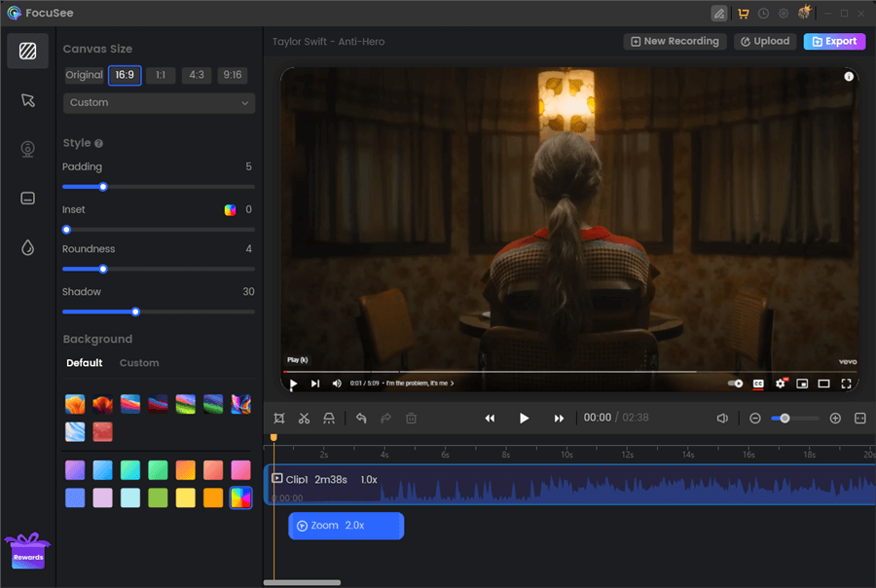Switch to the Custom background tab

139,363
